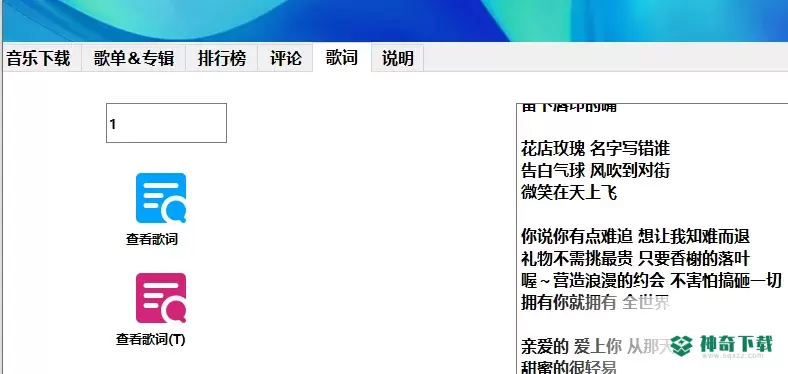Select the 歌词 tab
The width and height of the screenshot is (788, 374).
[x=342, y=57]
